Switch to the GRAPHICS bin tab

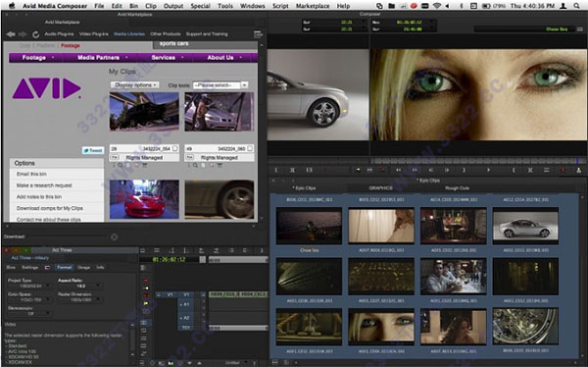click(x=380, y=187)
